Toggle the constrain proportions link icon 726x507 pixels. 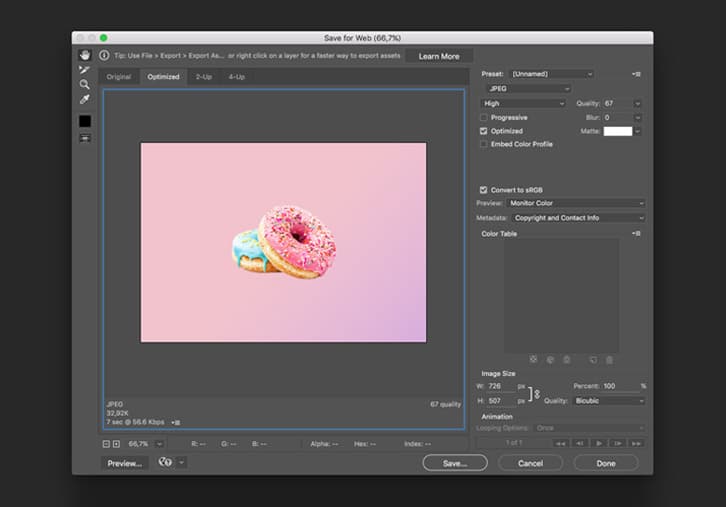click(537, 394)
